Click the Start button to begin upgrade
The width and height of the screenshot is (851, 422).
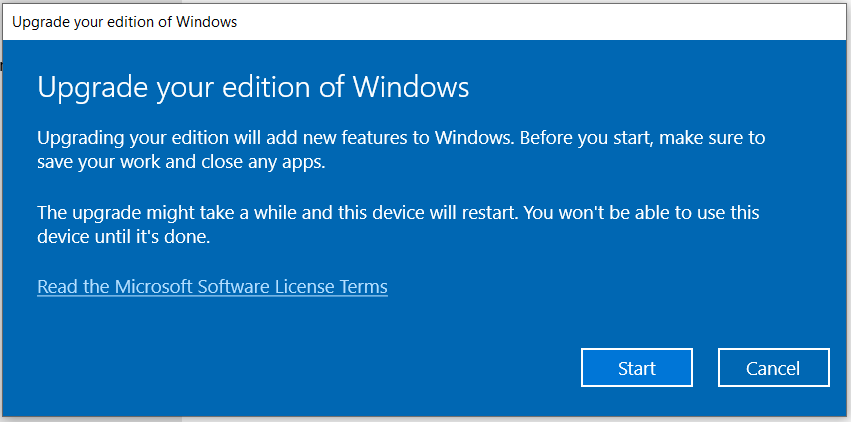coord(636,368)
